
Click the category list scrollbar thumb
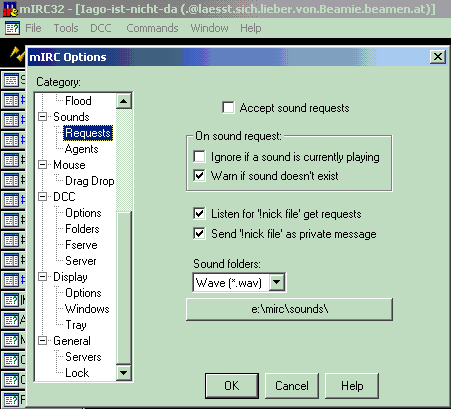(x=124, y=288)
